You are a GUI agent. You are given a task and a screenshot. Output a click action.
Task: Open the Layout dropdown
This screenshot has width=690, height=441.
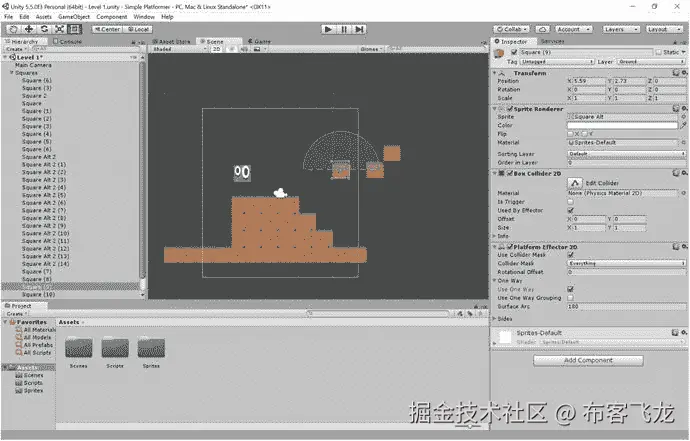tap(663, 29)
